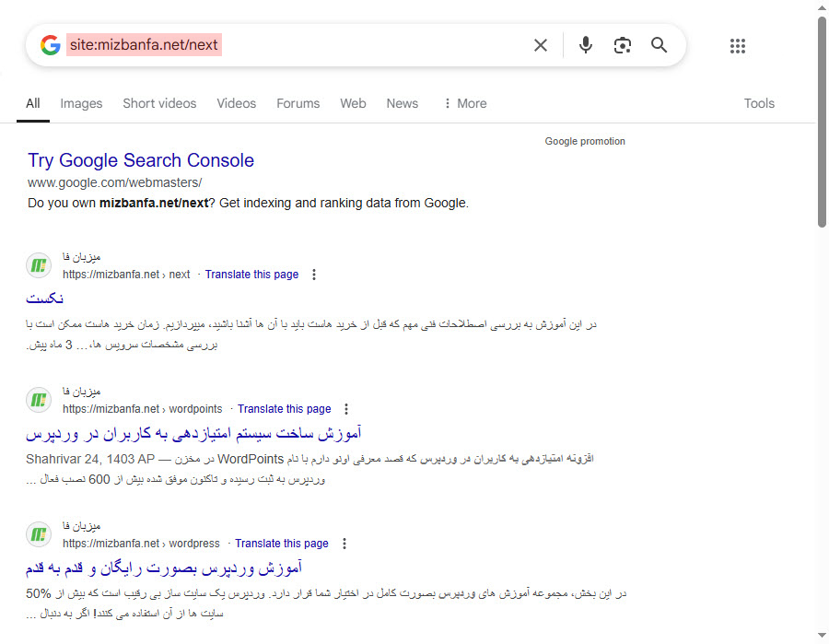Open three-dot options for wordpoints result

point(346,409)
